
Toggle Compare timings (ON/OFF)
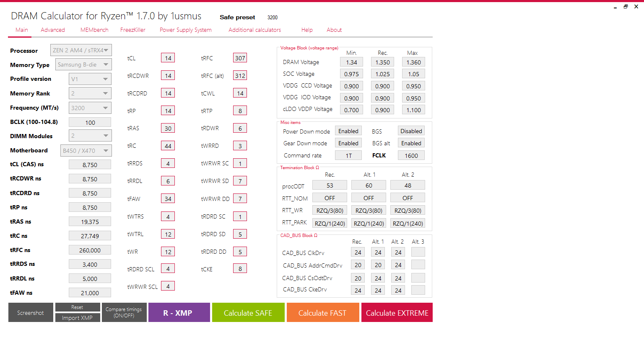click(124, 312)
